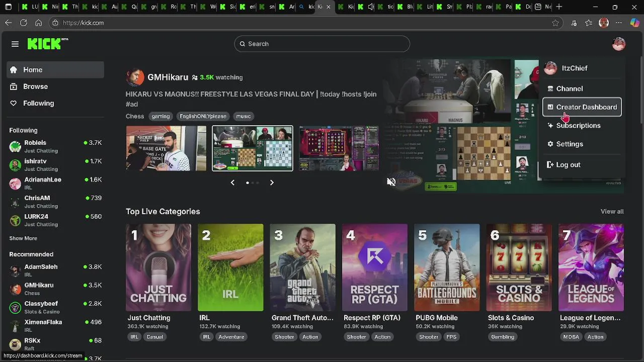Open Subscriptions from profile menu
Image resolution: width=644 pixels, height=362 pixels.
[x=582, y=126]
